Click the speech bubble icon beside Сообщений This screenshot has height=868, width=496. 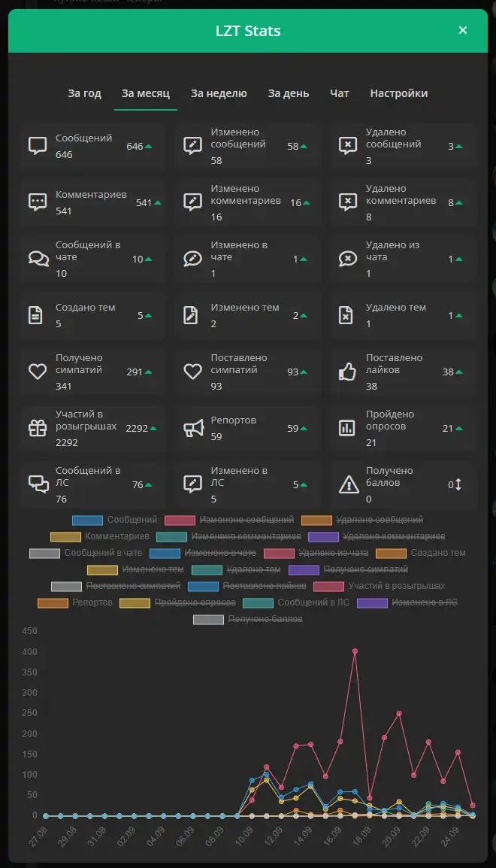click(38, 146)
